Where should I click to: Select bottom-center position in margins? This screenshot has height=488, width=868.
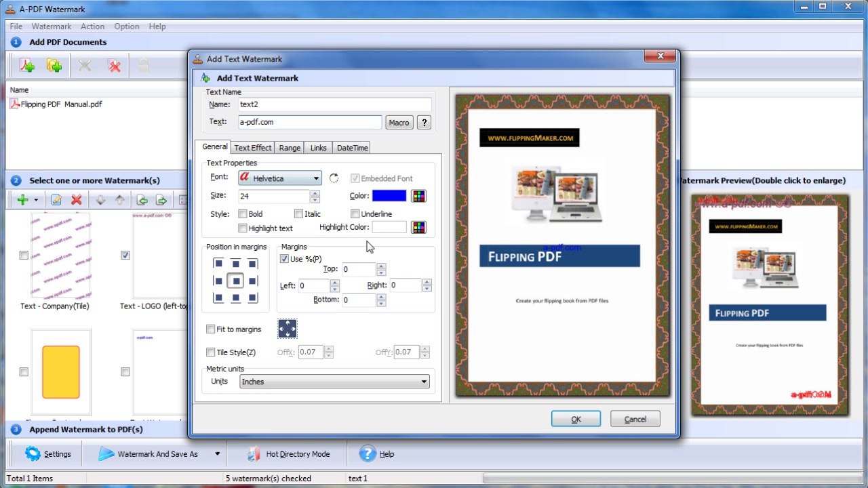(235, 298)
